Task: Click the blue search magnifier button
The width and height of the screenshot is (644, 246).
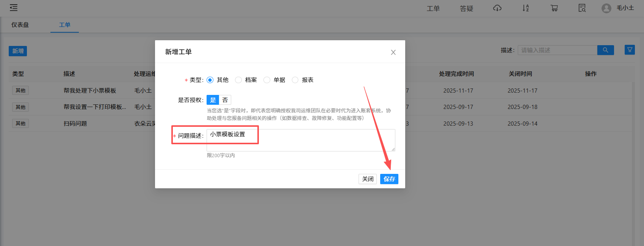Action: tap(605, 50)
